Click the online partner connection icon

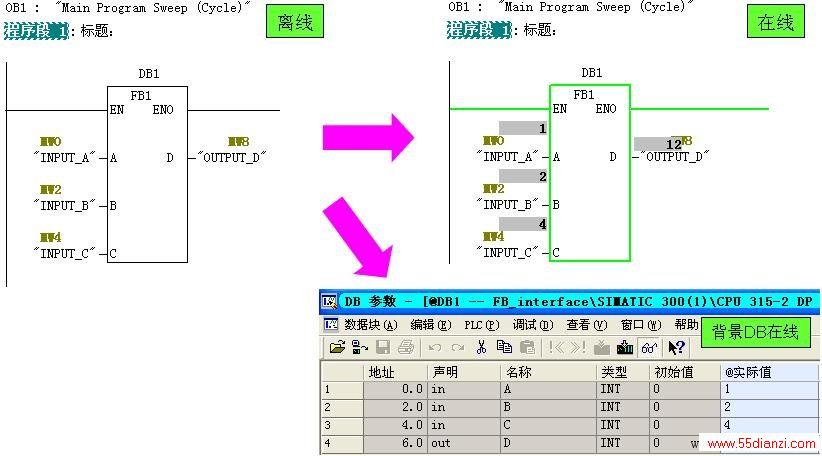(x=360, y=347)
